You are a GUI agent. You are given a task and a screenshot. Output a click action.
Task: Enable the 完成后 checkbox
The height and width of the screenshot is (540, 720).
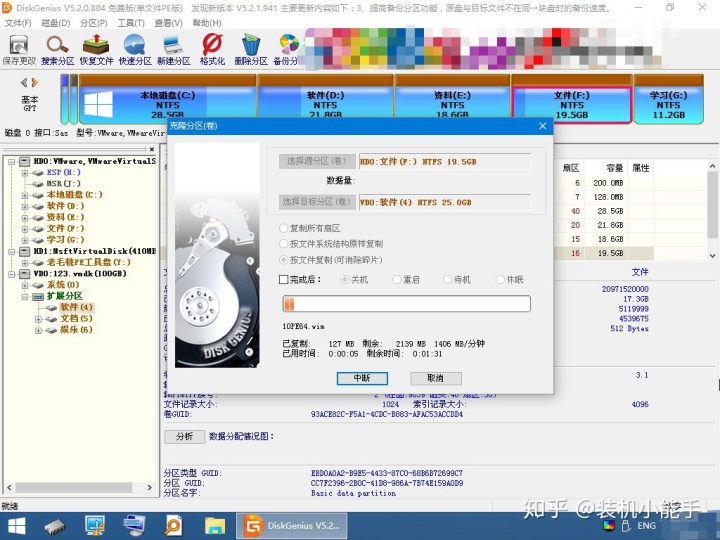pos(284,279)
